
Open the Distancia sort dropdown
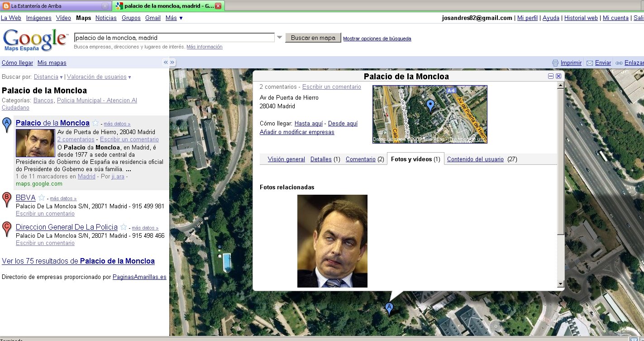[48, 77]
